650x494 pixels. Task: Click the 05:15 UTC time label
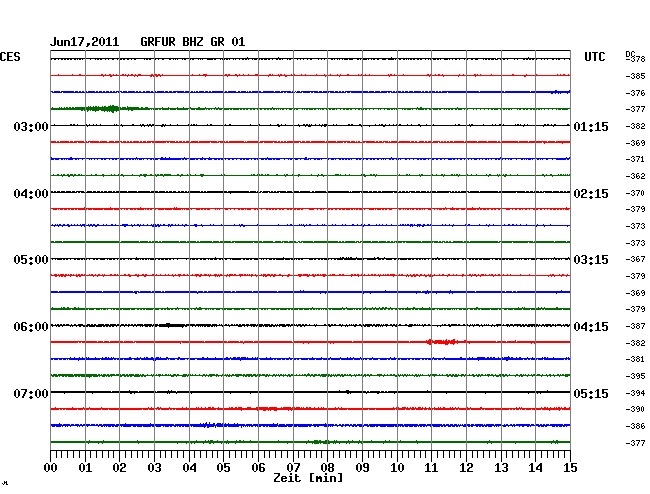pos(591,393)
